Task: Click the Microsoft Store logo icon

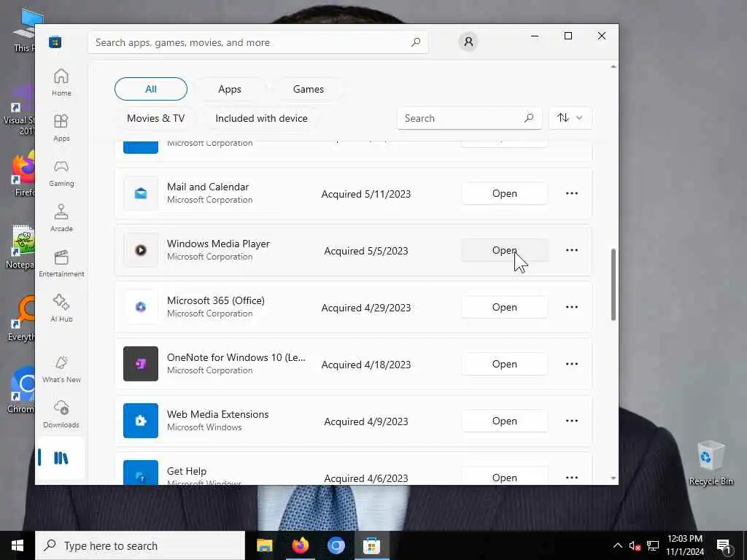Action: (55, 42)
